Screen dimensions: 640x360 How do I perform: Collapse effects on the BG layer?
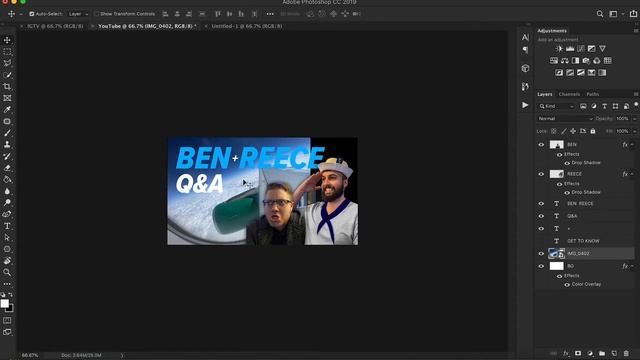point(632,266)
